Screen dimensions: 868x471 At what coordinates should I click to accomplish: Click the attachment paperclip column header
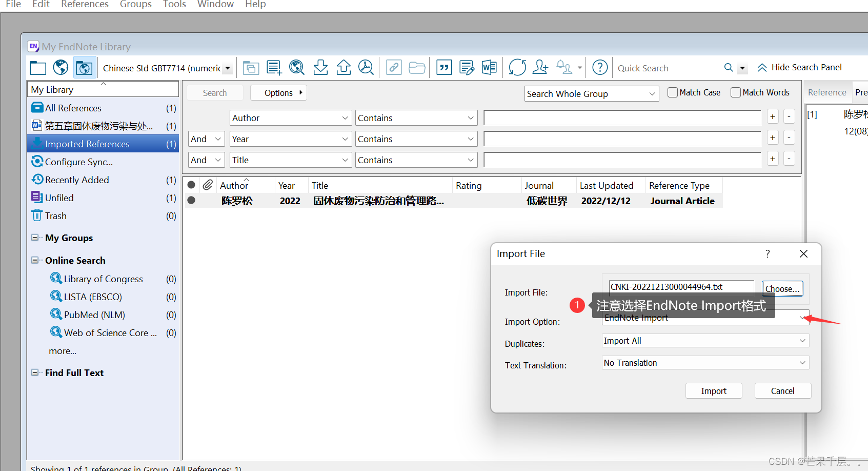pos(208,185)
